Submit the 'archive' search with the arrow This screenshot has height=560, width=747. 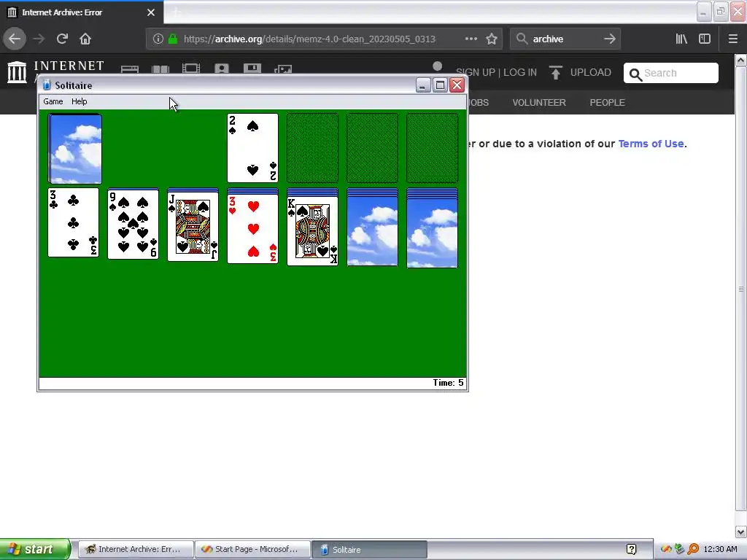610,39
